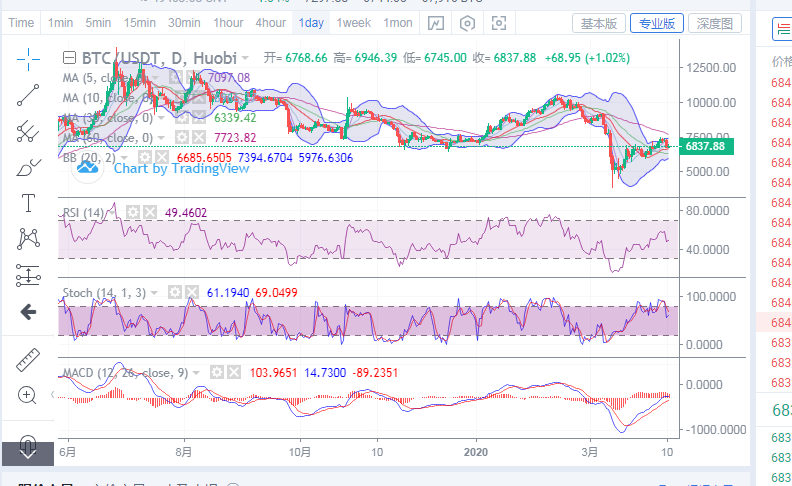This screenshot has height=486, width=792.
Task: Select the ruler measure tool
Action: [28, 360]
